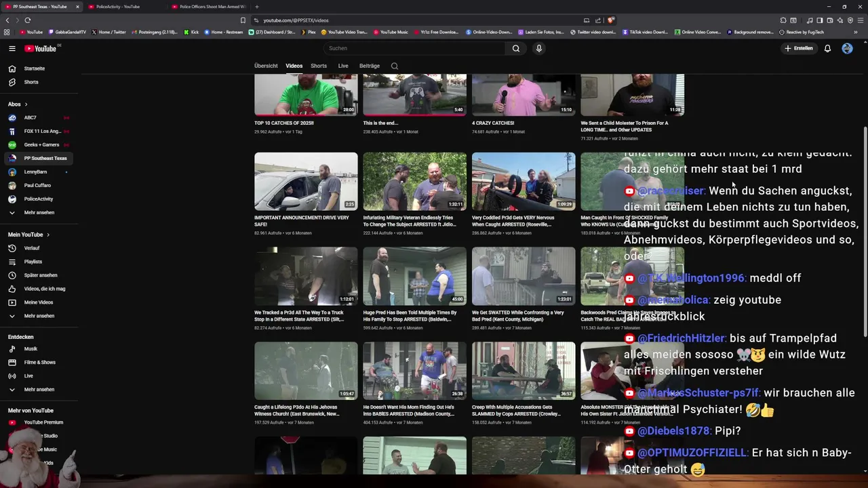The image size is (868, 488).
Task: Open We Get SWATTED thumbnail
Action: tap(524, 276)
